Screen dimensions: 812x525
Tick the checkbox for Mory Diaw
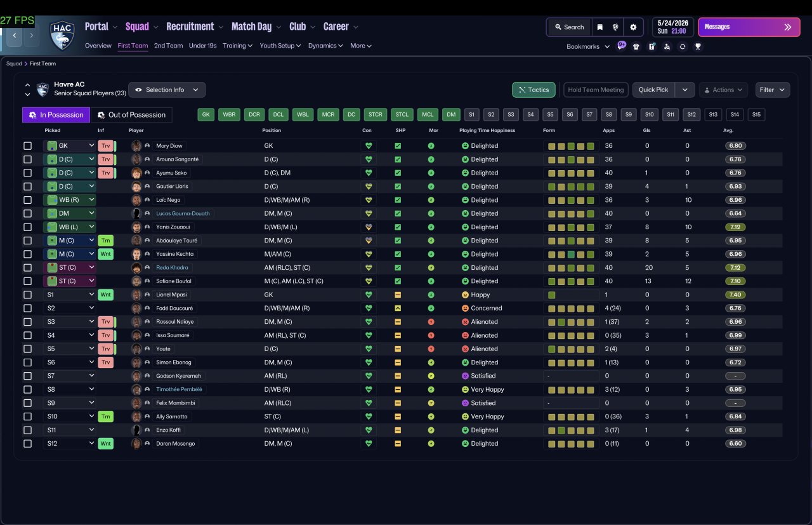[x=27, y=146]
